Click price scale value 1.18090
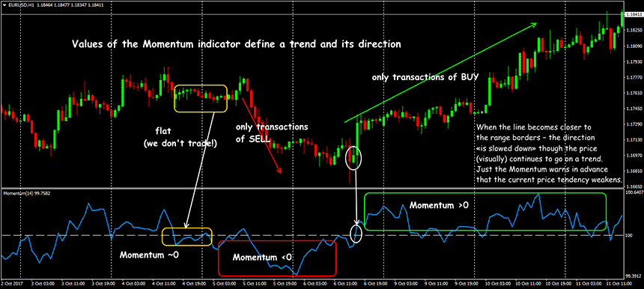This screenshot has width=644, height=289. pos(634,46)
